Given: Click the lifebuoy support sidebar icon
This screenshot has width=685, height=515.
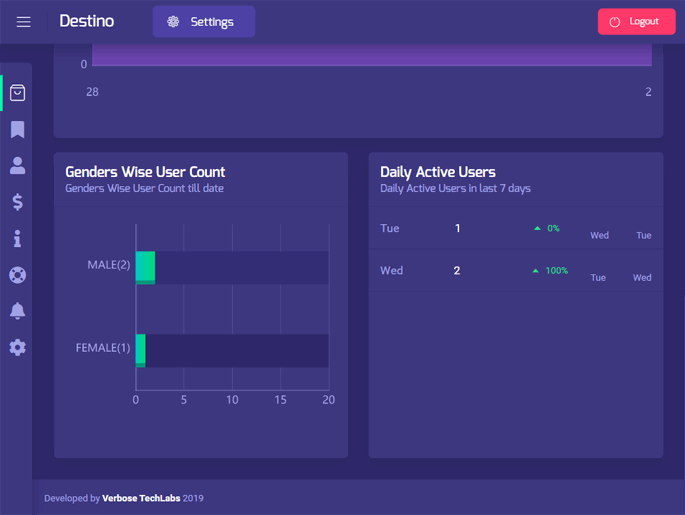Looking at the screenshot, I should [x=17, y=275].
